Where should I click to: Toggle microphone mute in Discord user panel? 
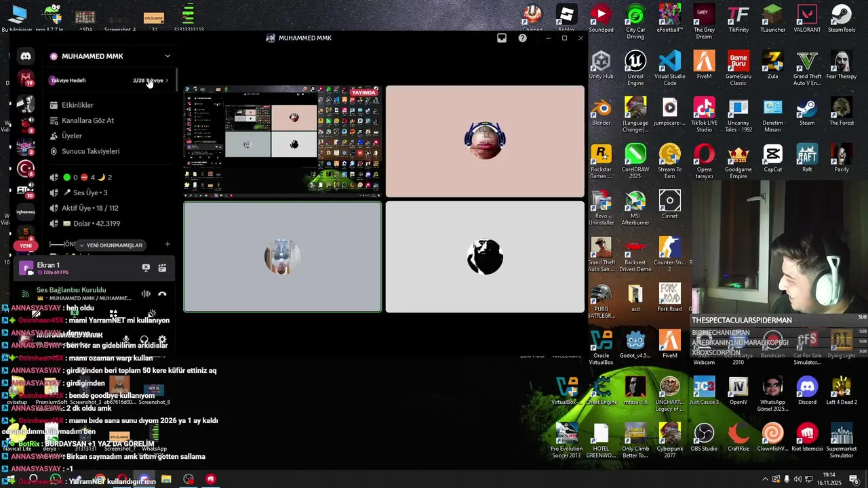pos(126,340)
